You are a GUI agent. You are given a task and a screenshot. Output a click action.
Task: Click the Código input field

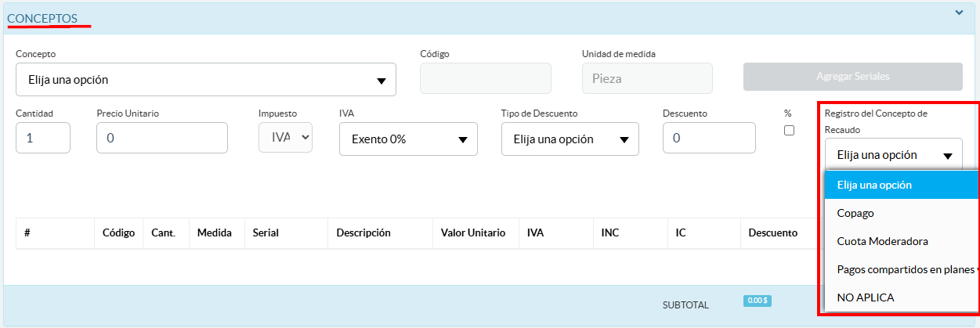pos(486,79)
